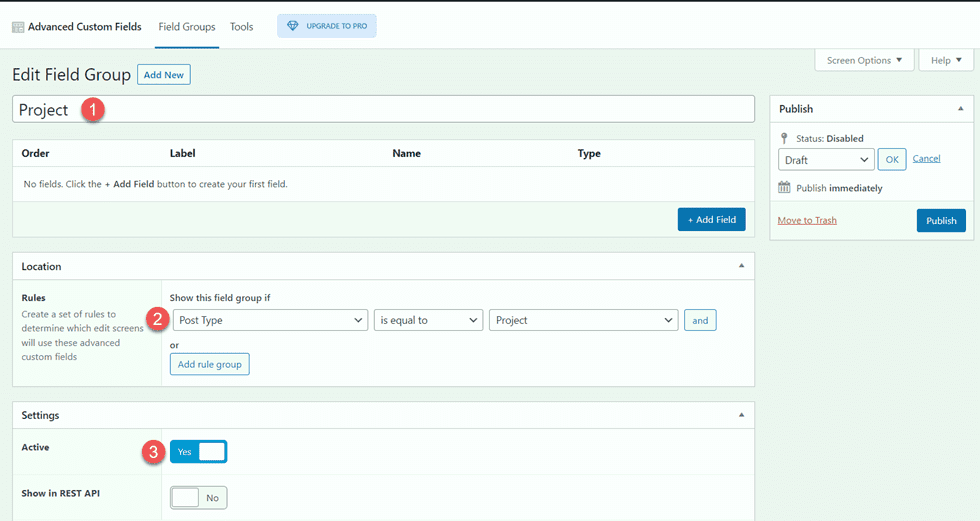The width and height of the screenshot is (980, 521).
Task: Collapse the Publish panel with arrow icon
Action: (x=960, y=109)
